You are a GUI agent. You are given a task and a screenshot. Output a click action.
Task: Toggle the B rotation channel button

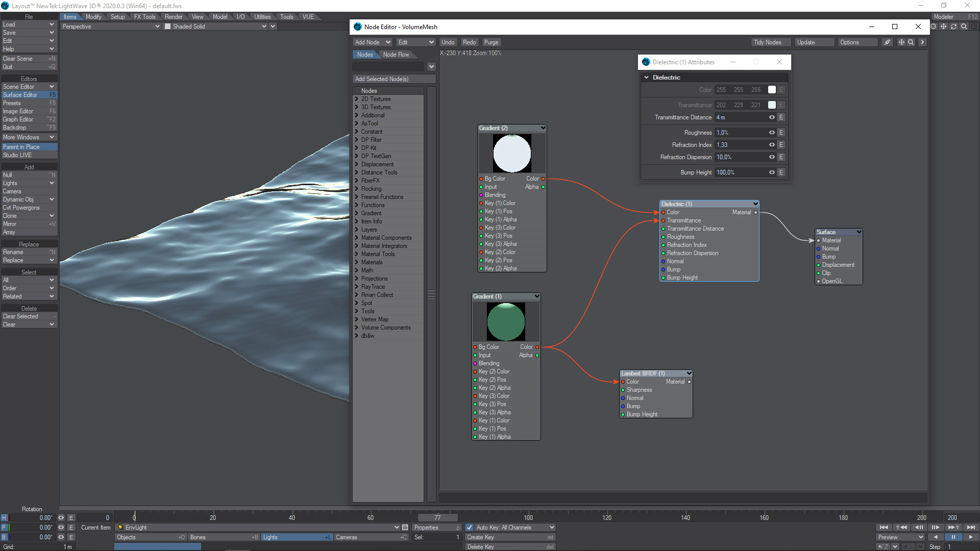[4, 537]
